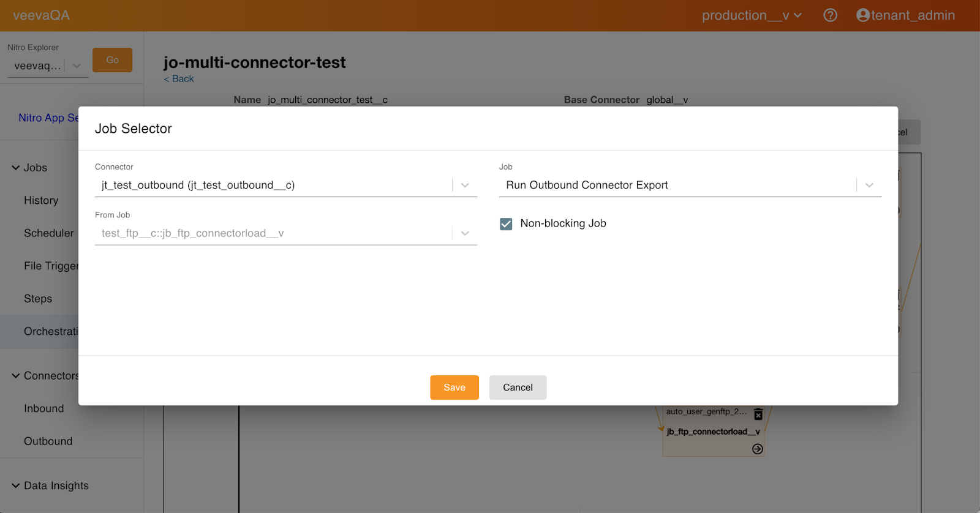Click the circled arrow on jb_ftp_connectorload__v node
Viewport: 980px width, 513px height.
(758, 449)
